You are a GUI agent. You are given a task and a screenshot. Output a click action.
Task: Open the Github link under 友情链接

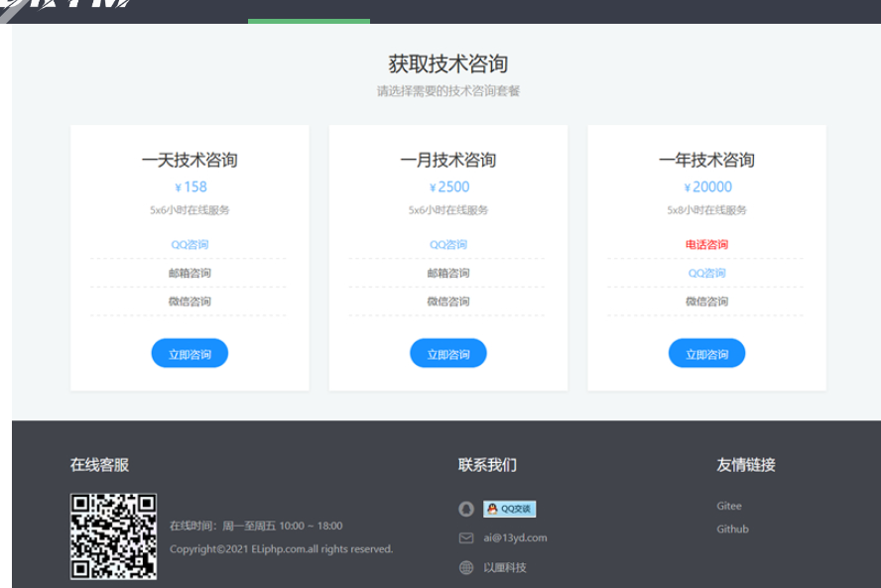(x=732, y=529)
